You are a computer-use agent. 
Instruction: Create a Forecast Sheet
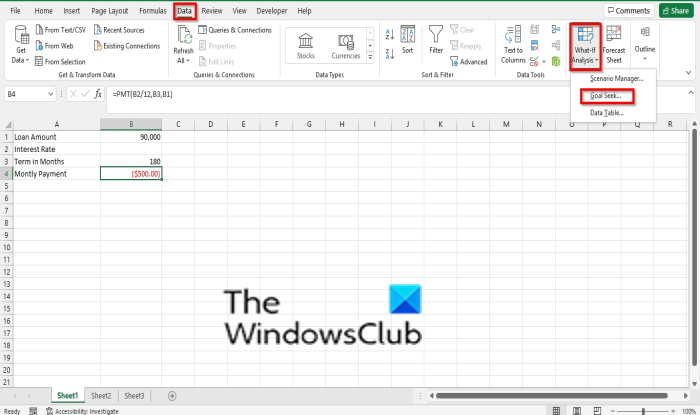click(614, 45)
